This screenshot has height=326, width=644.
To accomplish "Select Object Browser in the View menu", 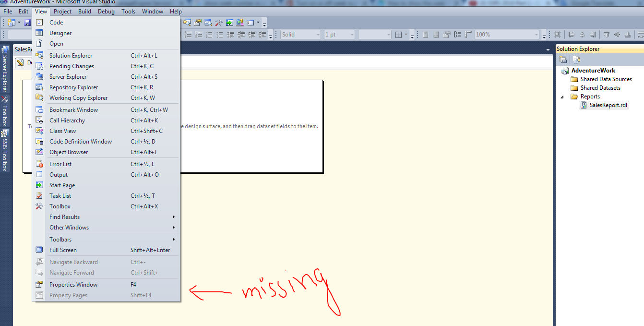I will click(68, 152).
